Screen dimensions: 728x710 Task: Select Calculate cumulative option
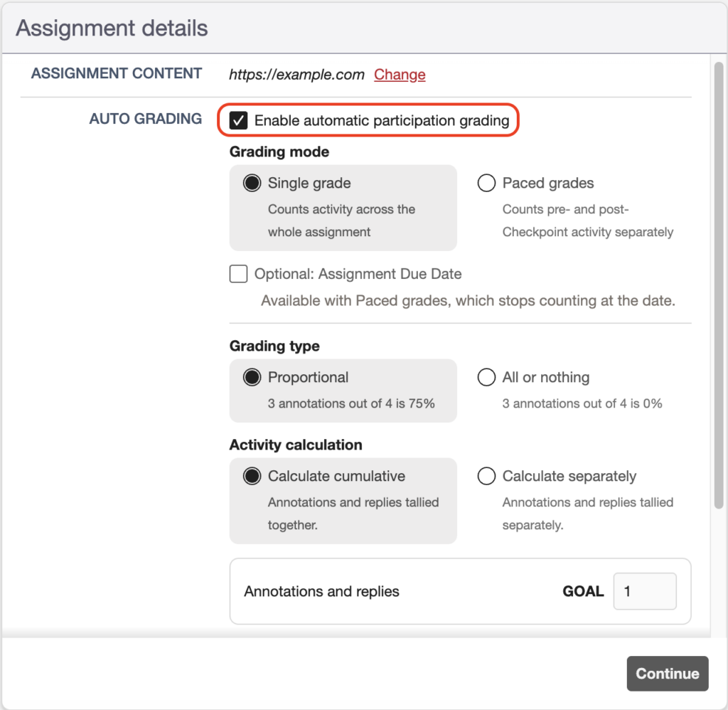[252, 476]
